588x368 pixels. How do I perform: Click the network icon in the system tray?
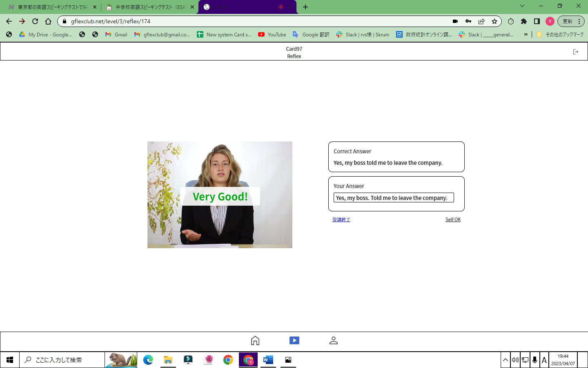point(525,360)
